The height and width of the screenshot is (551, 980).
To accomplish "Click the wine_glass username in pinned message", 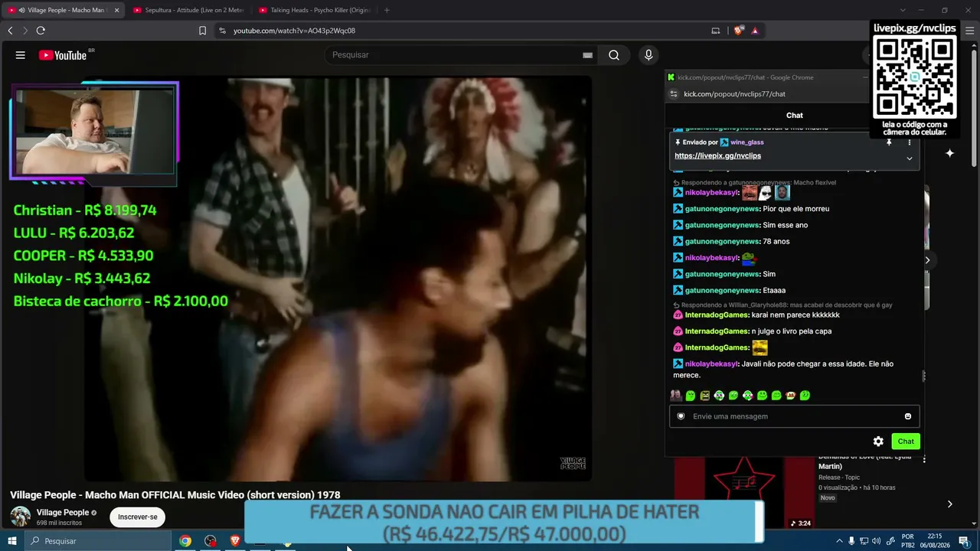I will coord(746,142).
